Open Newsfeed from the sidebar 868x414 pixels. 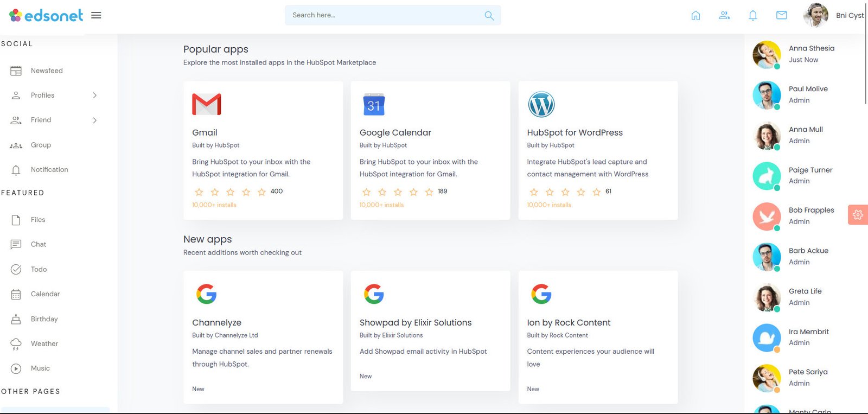47,71
